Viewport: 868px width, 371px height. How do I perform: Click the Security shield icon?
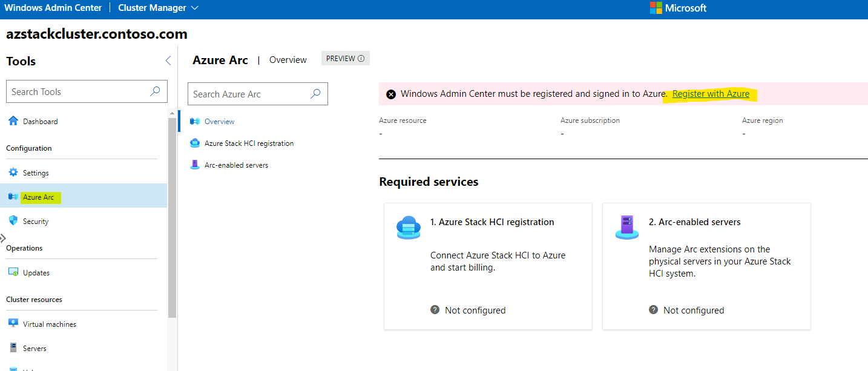(x=13, y=221)
